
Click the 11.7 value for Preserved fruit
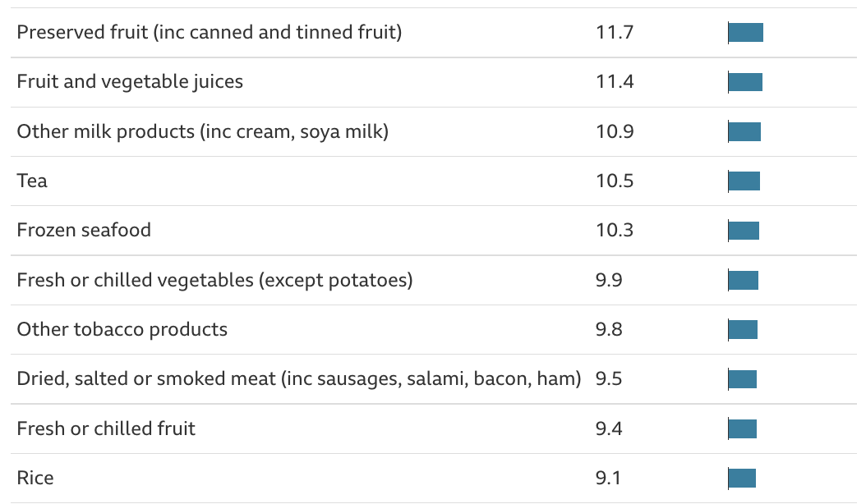point(615,33)
